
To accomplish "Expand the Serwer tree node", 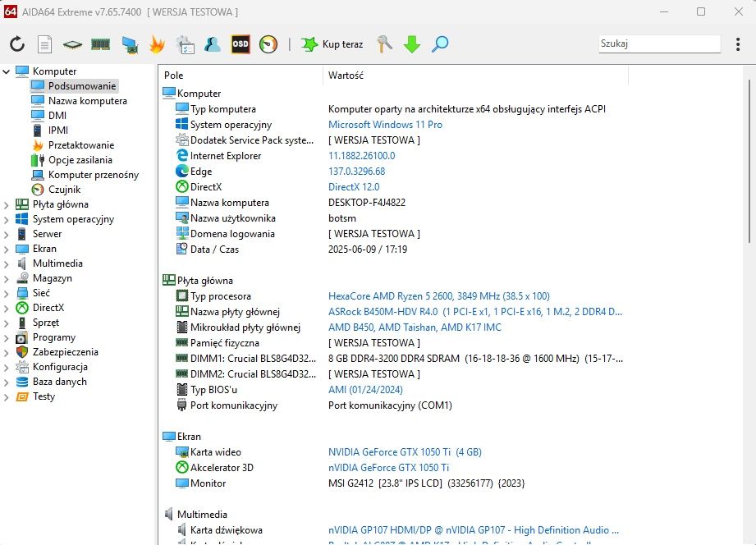I will tap(7, 234).
